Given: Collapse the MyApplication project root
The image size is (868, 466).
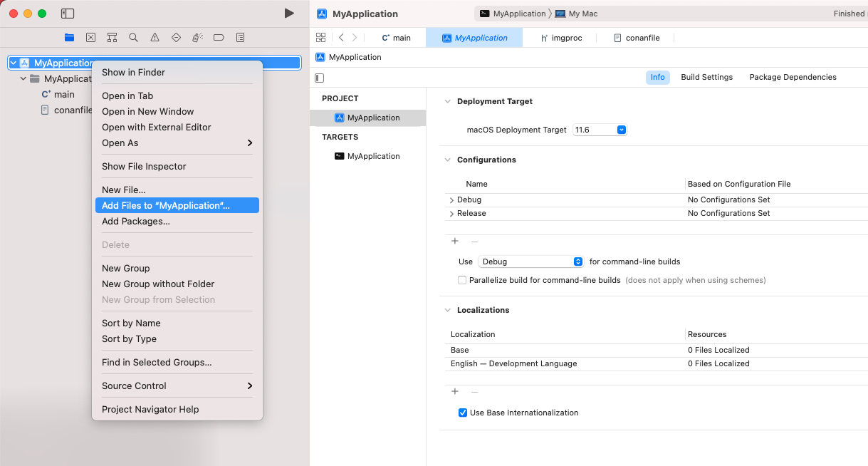Looking at the screenshot, I should pyautogui.click(x=14, y=63).
